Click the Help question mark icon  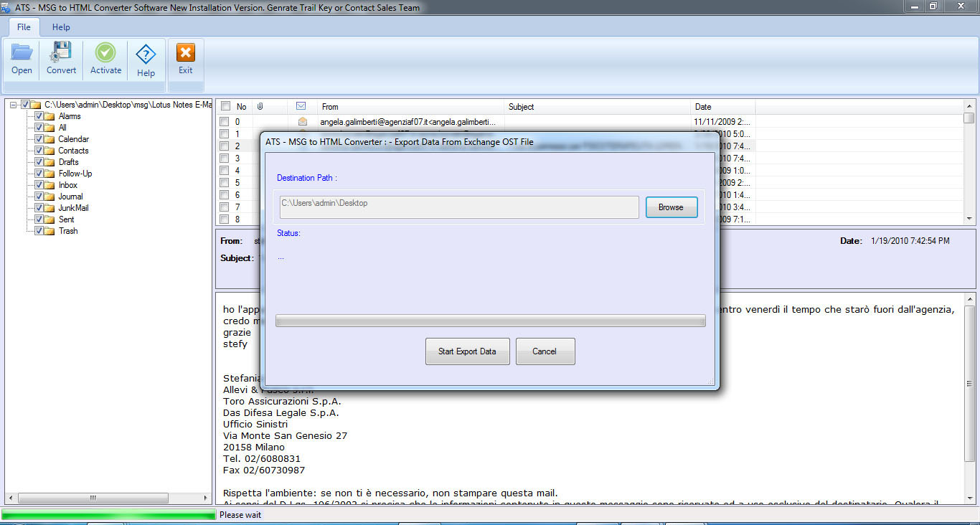pos(146,55)
